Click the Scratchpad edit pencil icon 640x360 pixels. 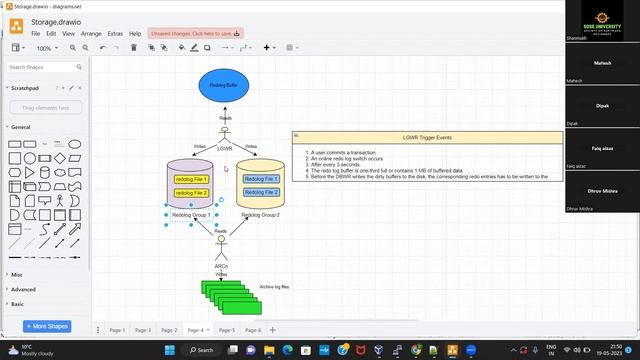coord(71,88)
